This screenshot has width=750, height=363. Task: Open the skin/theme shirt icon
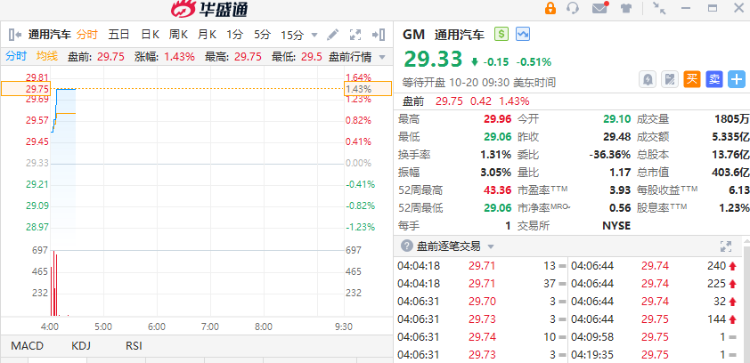[x=626, y=8]
